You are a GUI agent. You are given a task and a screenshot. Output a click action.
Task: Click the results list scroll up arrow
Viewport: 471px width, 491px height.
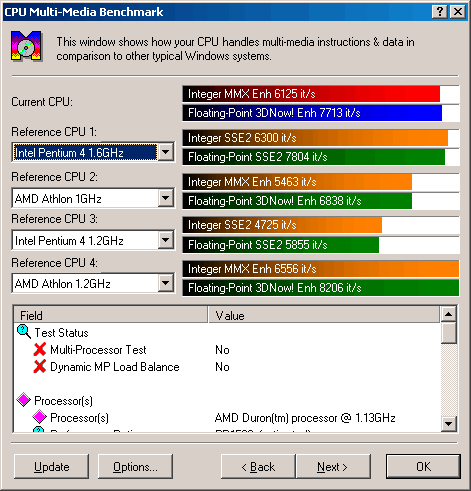449,314
